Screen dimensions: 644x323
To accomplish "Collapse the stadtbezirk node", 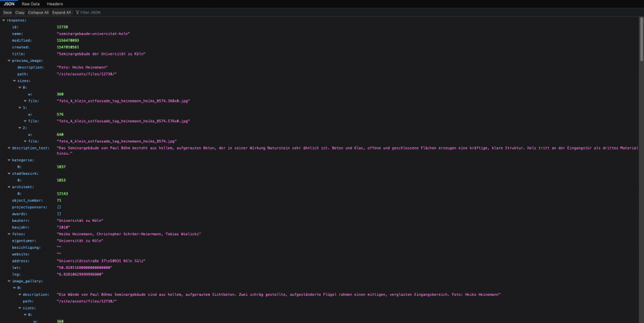I will pos(9,173).
